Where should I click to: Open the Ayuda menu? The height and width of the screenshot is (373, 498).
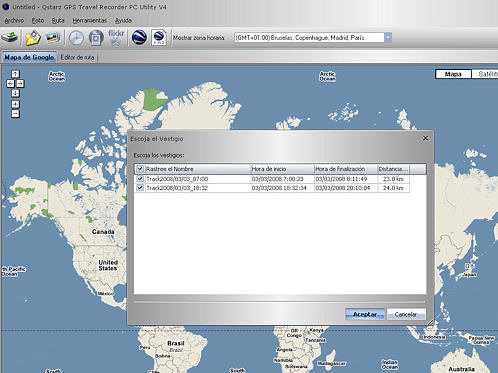click(123, 20)
